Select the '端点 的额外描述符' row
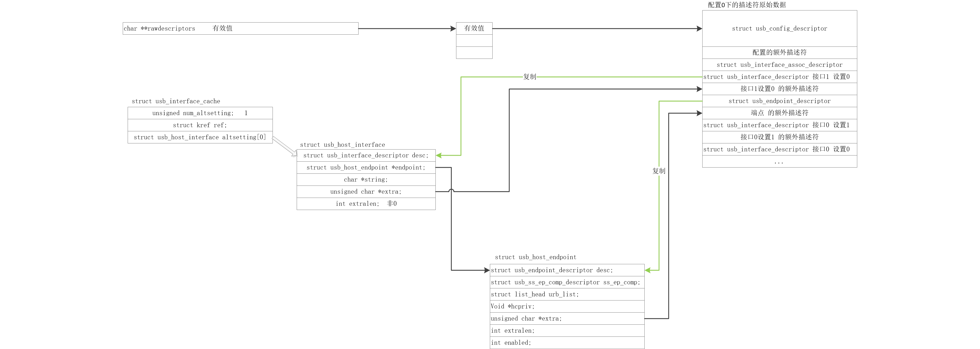 tap(779, 113)
